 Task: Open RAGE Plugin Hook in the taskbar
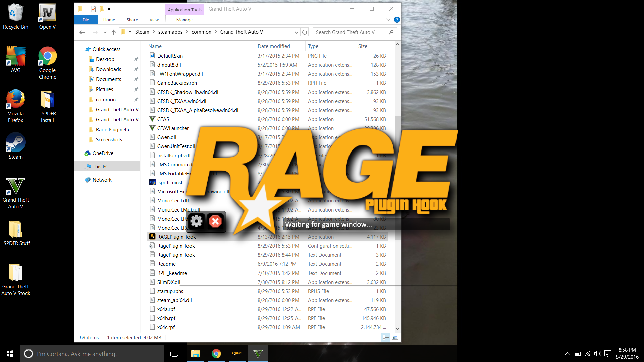[x=237, y=353]
